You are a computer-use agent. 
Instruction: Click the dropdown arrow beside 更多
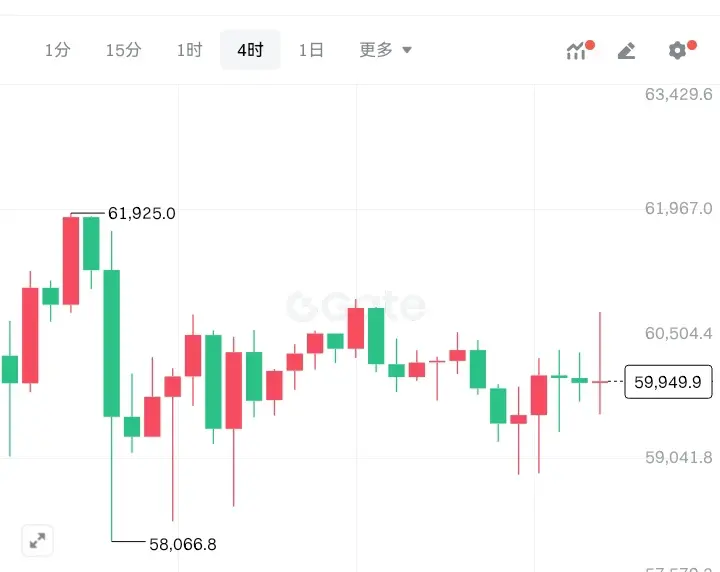[407, 50]
